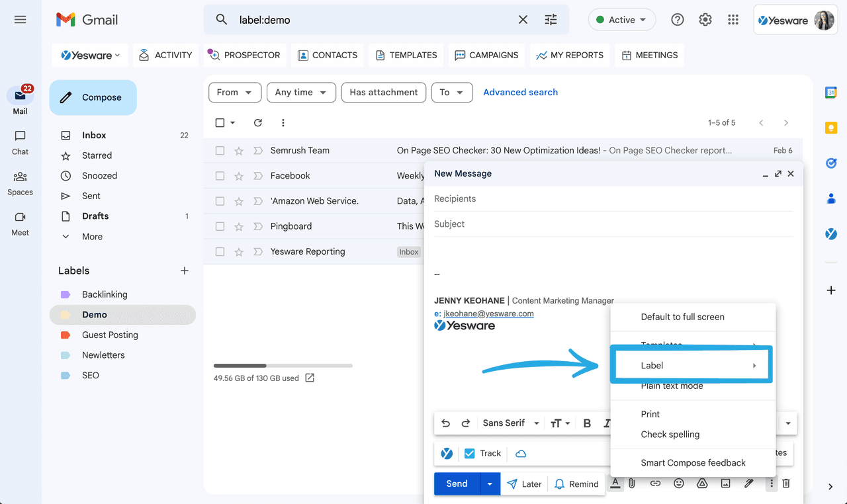
Task: Open the Advanced search link
Action: click(x=520, y=93)
